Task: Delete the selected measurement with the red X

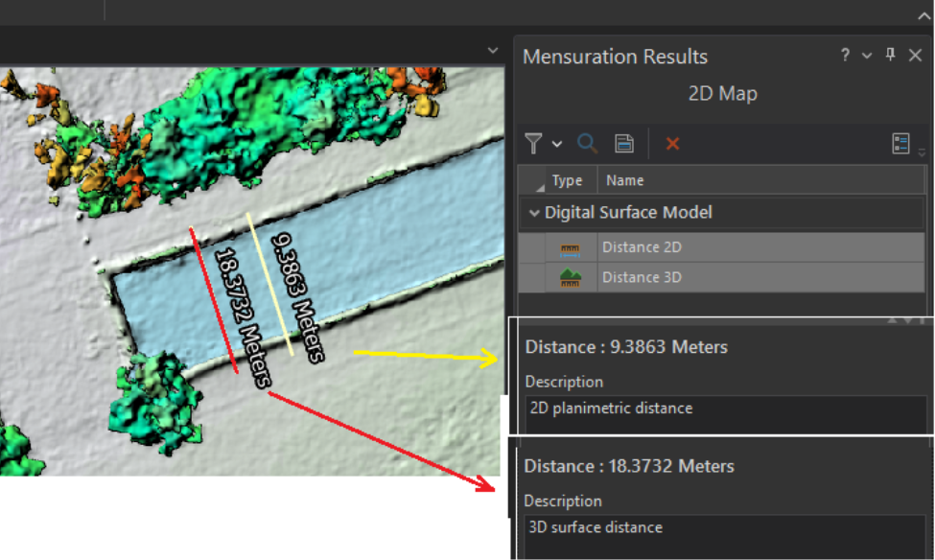Action: point(671,143)
